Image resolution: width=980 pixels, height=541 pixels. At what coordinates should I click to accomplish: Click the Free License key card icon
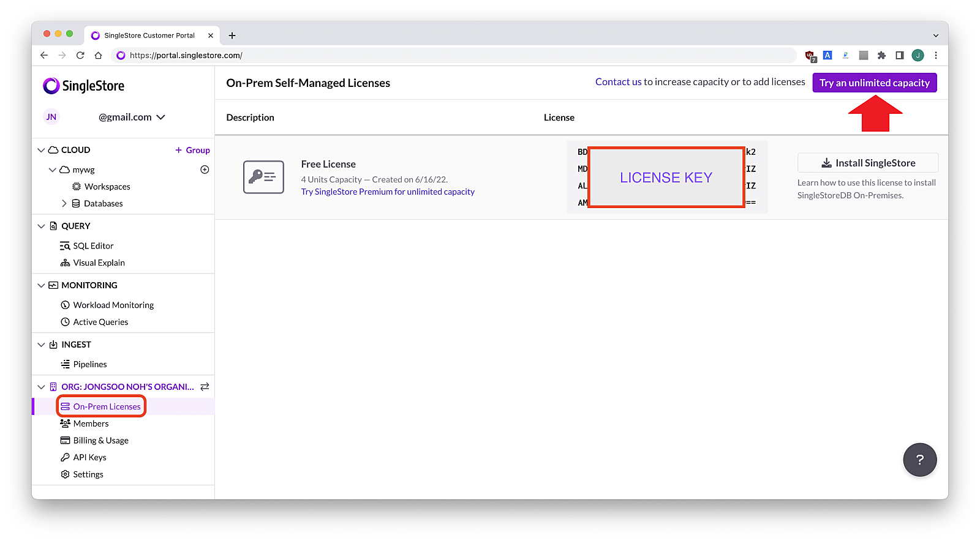pos(263,177)
